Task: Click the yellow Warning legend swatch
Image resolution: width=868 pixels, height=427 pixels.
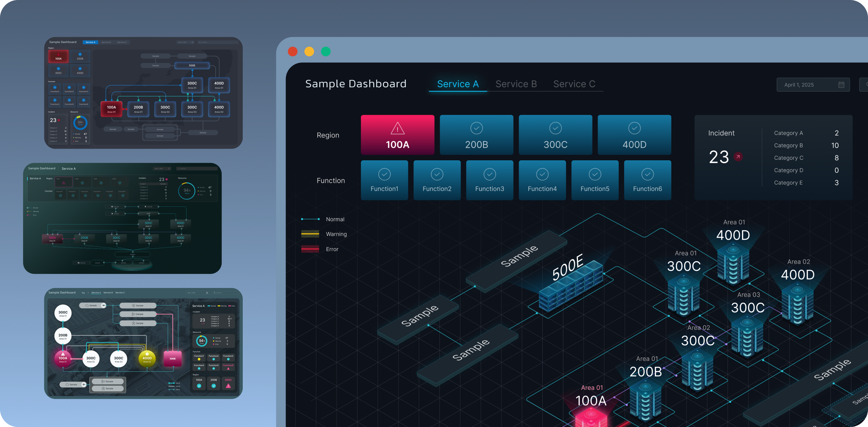Action: click(x=310, y=234)
